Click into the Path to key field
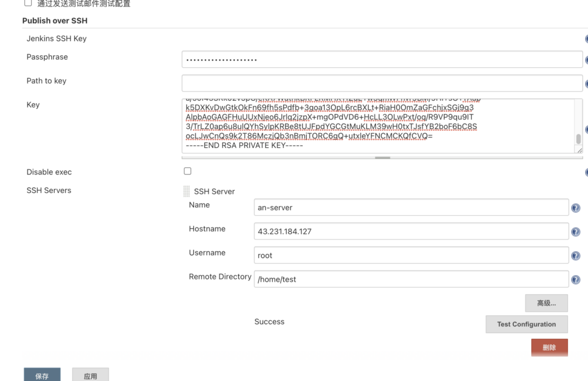This screenshot has width=588, height=381. pos(382,83)
